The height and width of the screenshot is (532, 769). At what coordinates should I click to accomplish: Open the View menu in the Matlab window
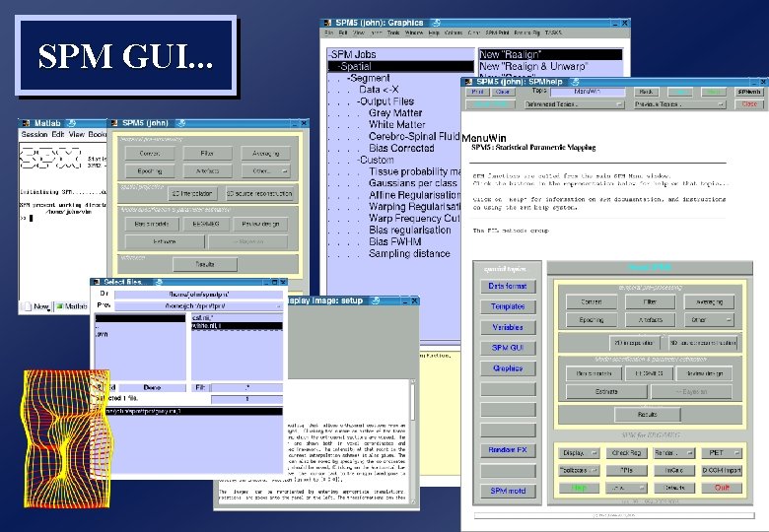[77, 134]
